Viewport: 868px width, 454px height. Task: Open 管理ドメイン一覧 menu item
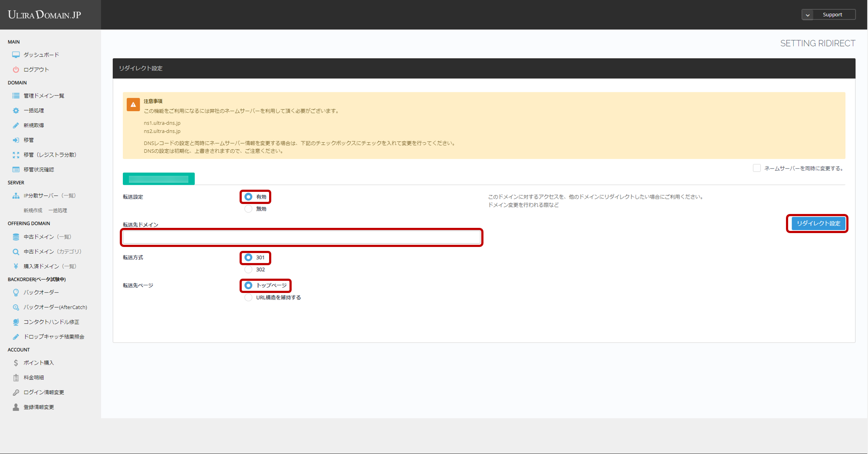(x=44, y=96)
